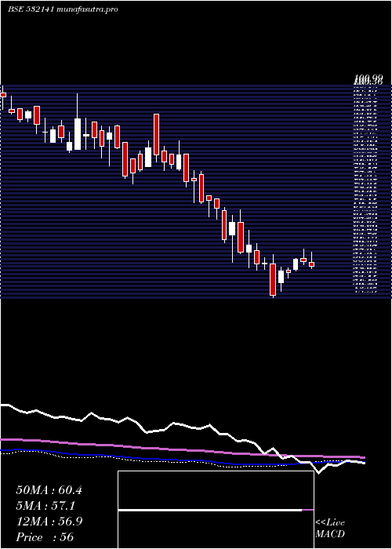Click the 'Price : 56' label
The image size is (392, 549).
[x=45, y=537]
